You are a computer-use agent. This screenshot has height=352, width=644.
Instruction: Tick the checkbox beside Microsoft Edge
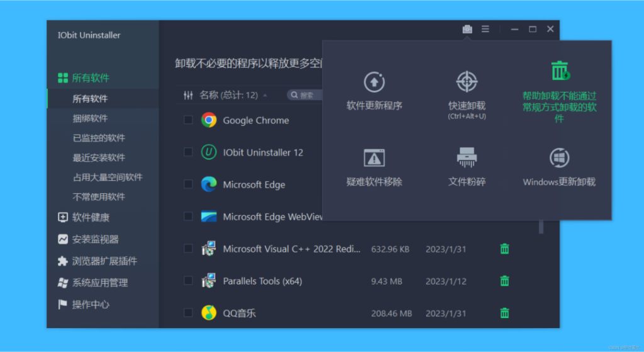(188, 185)
